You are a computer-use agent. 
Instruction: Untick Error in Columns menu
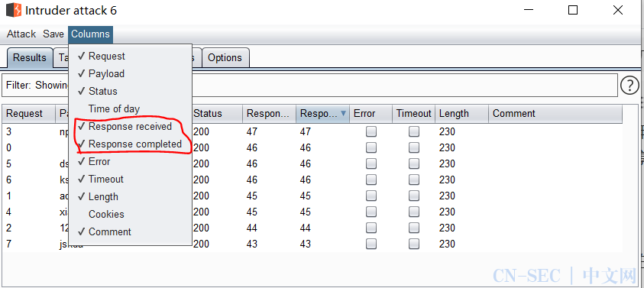click(x=130, y=161)
